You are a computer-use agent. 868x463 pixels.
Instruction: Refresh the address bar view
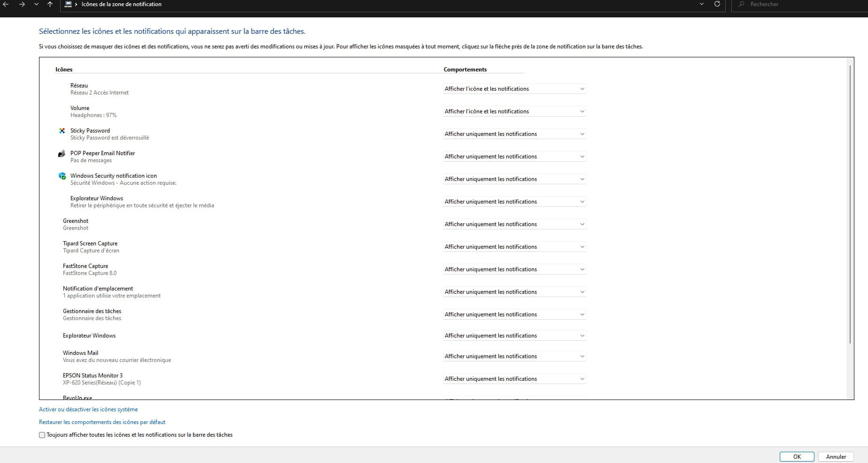coord(717,4)
